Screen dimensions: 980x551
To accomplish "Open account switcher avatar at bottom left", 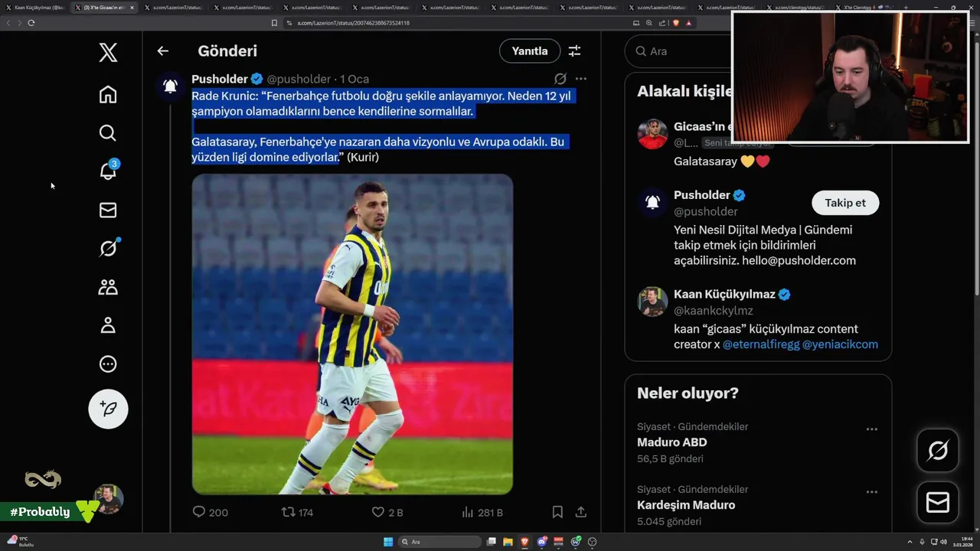I will [x=108, y=499].
